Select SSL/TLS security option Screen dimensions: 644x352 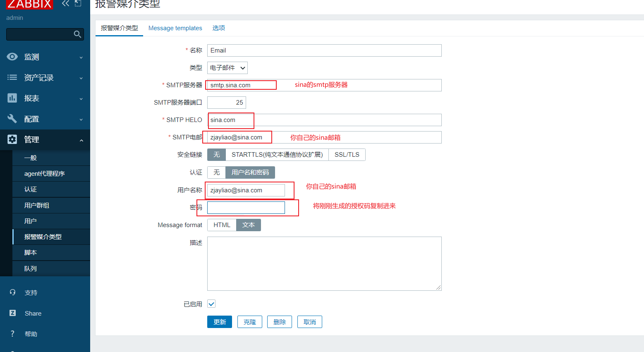(347, 155)
